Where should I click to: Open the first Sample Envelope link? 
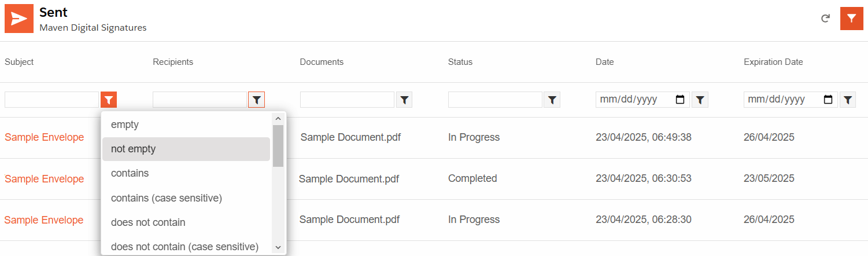(x=45, y=137)
